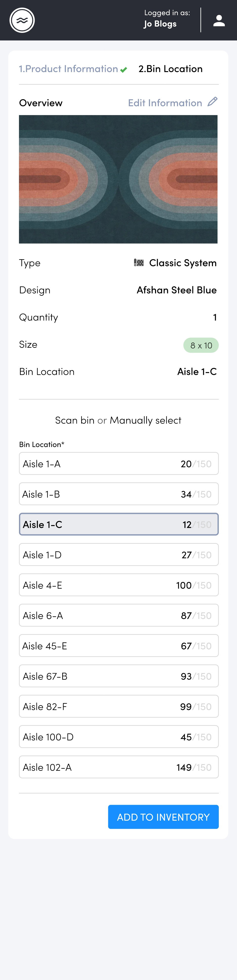Click the pencil edit icon
The height and width of the screenshot is (980, 237).
click(x=213, y=102)
